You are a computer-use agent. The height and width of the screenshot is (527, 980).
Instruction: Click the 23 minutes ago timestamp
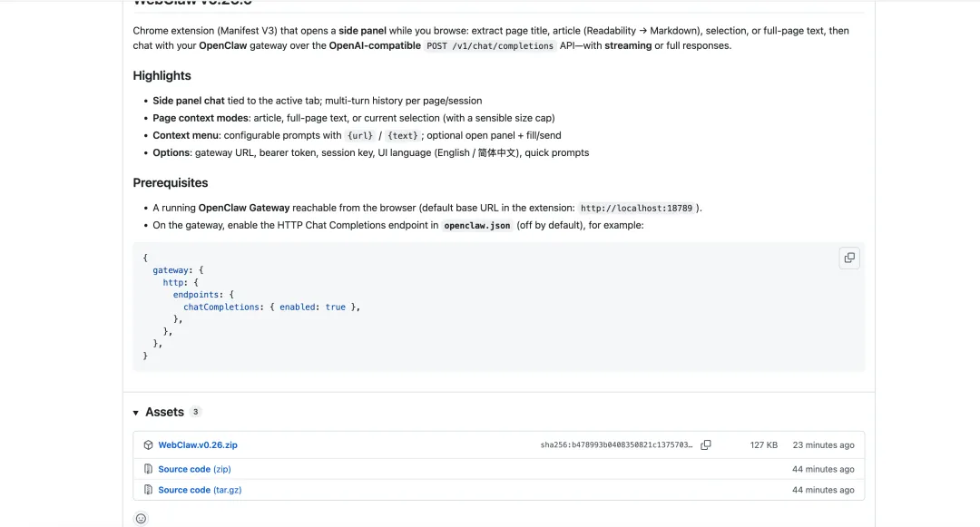[x=823, y=445]
